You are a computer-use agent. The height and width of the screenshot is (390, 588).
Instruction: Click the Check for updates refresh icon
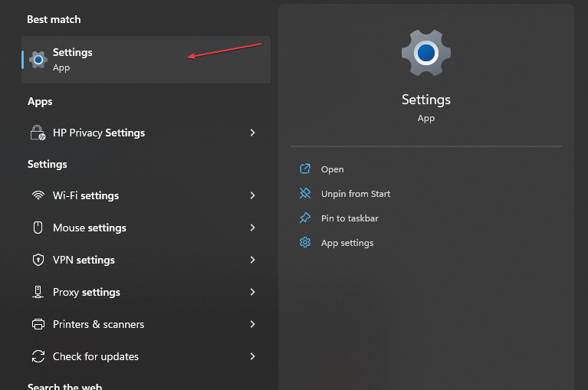(x=38, y=356)
